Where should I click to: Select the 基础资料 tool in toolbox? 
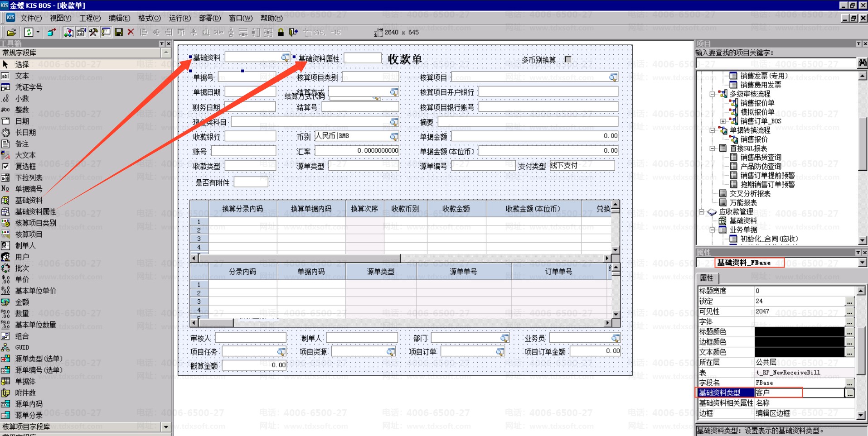point(29,200)
